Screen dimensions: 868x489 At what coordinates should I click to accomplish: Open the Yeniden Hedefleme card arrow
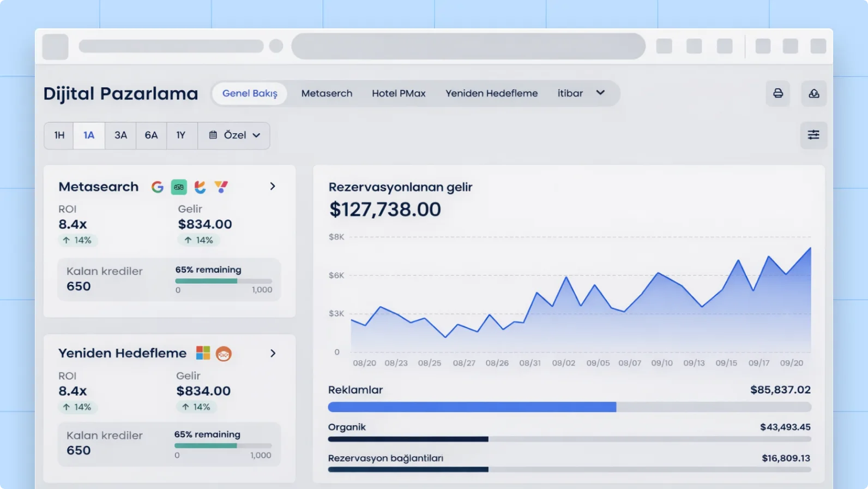click(273, 354)
